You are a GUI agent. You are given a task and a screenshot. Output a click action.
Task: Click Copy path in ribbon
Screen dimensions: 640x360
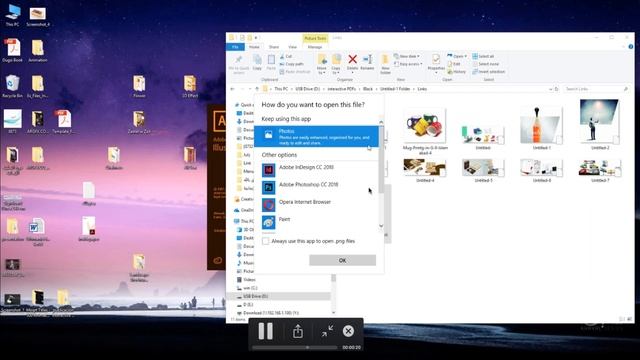click(x=291, y=64)
